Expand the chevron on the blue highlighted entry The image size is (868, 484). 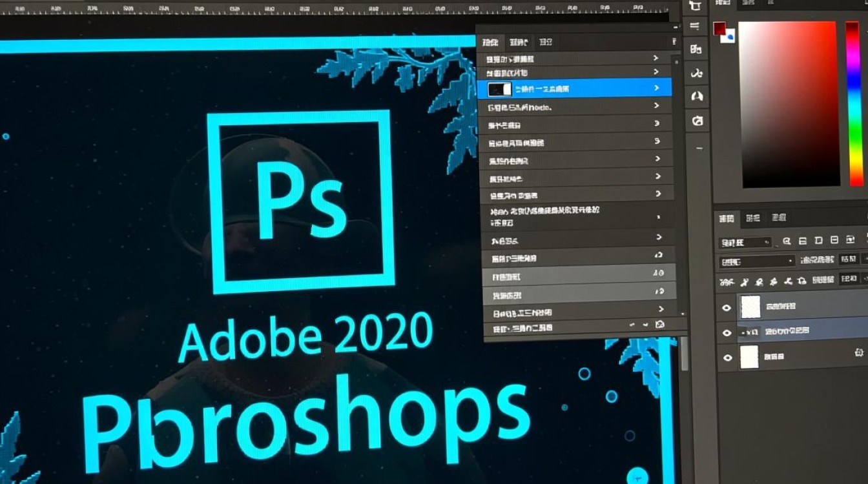pyautogui.click(x=657, y=88)
